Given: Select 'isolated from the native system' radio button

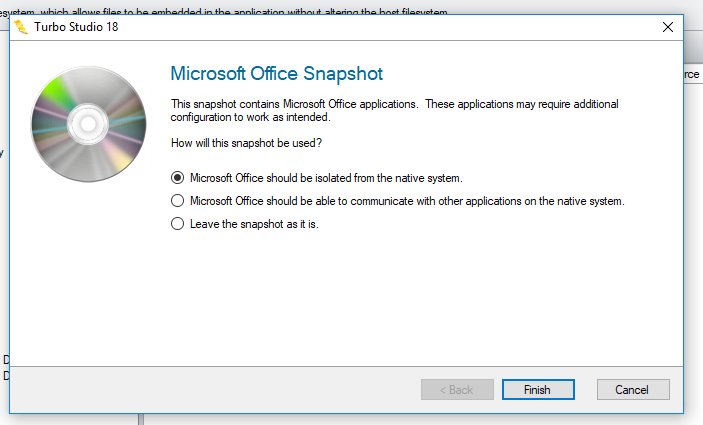Looking at the screenshot, I should coord(178,177).
